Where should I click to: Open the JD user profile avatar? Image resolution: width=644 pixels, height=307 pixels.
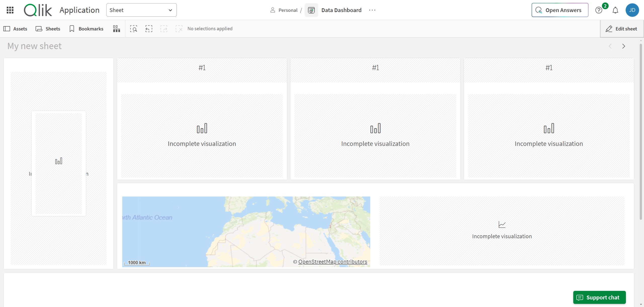[x=632, y=10]
